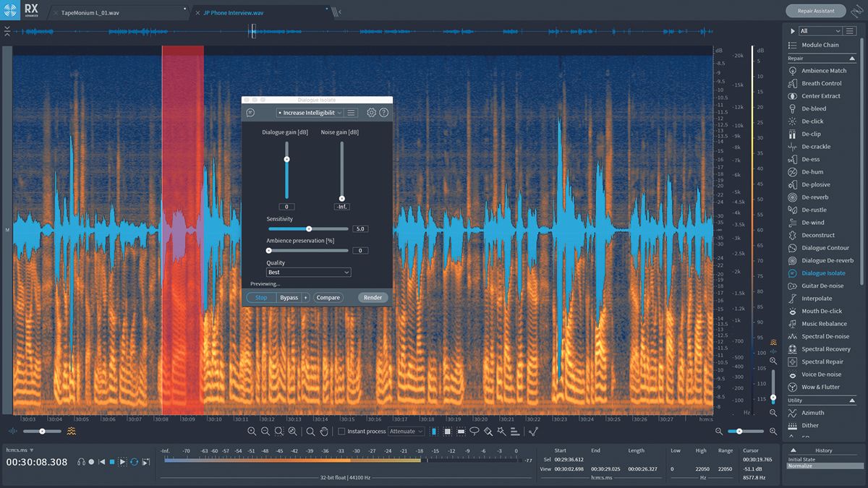Screen dimensions: 868x488
Task: Select the Ambience Match module
Action: click(x=824, y=70)
